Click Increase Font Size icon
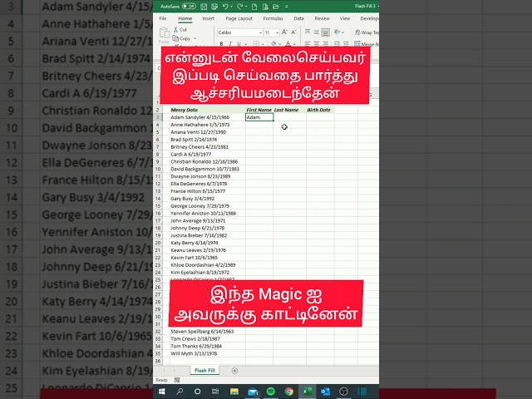 pos(284,32)
